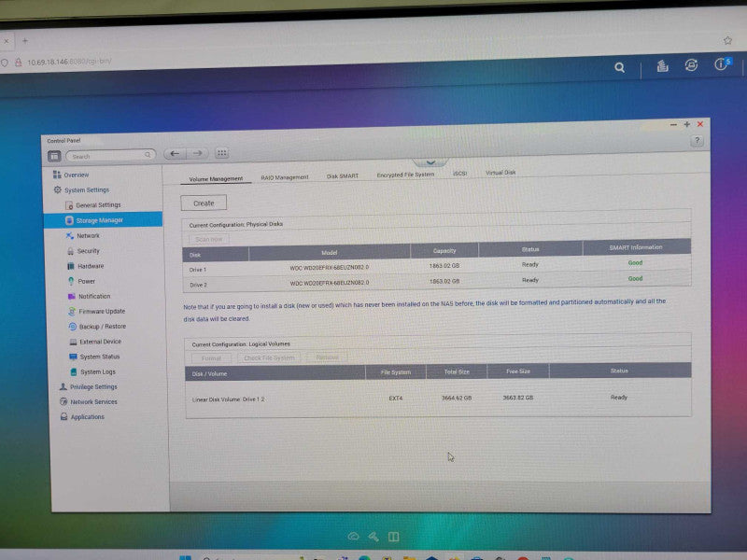The height and width of the screenshot is (560, 747).
Task: Click the Control Panel search field
Action: [111, 156]
